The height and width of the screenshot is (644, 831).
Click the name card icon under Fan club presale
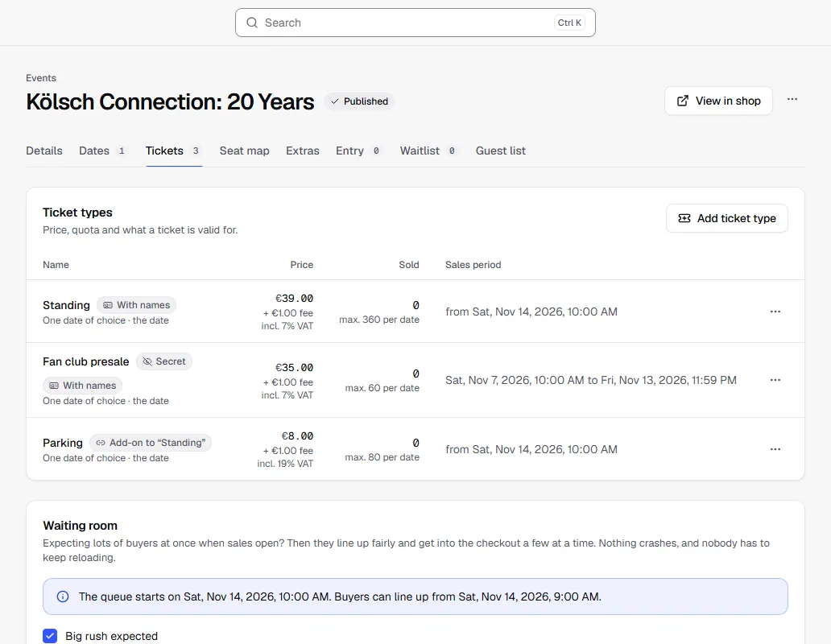pos(54,386)
